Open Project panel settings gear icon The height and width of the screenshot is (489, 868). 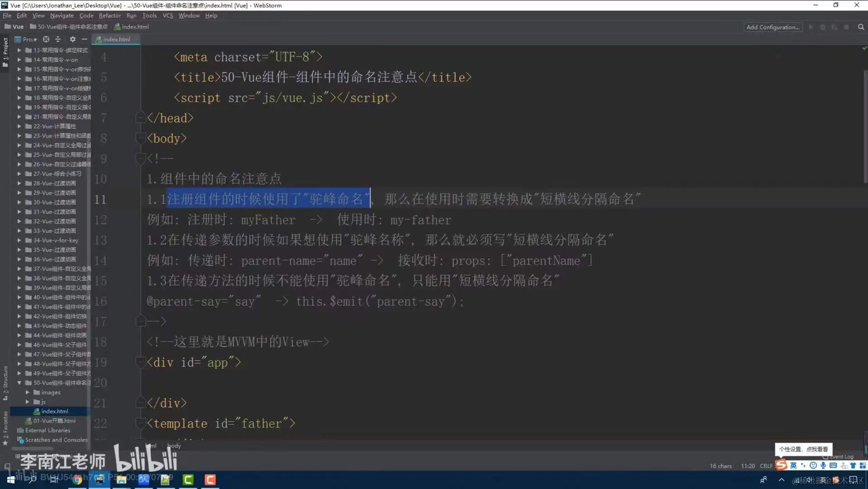click(x=72, y=39)
